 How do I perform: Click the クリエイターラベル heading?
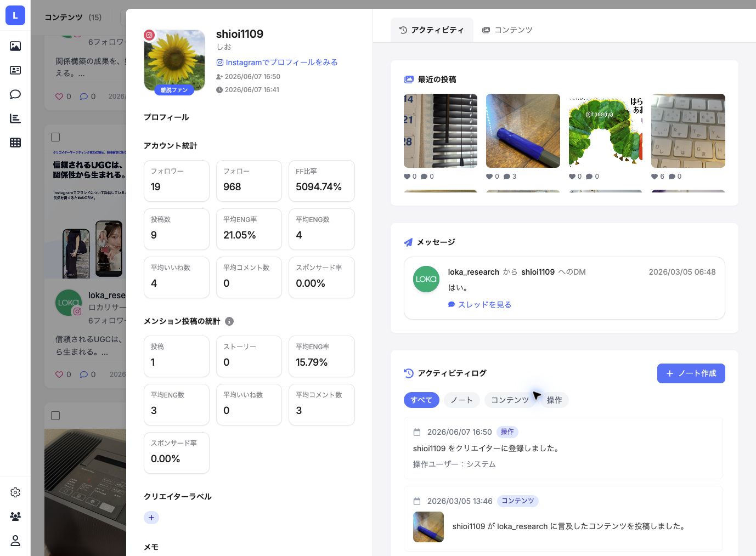pos(178,497)
